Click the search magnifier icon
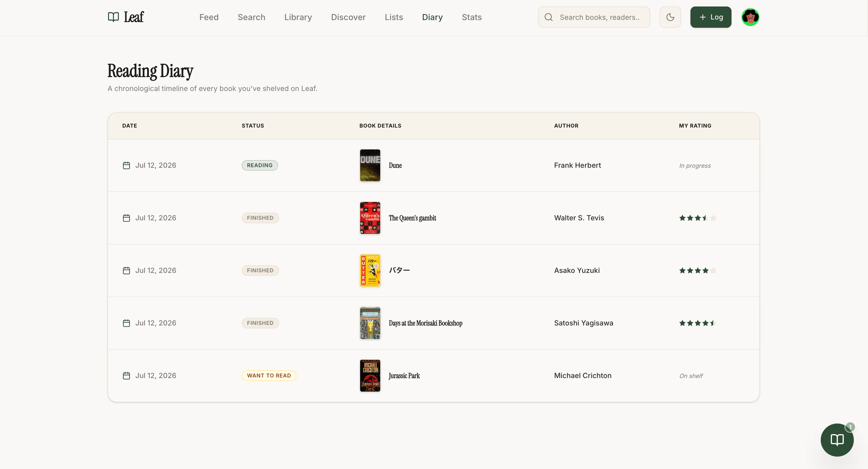 coord(549,17)
